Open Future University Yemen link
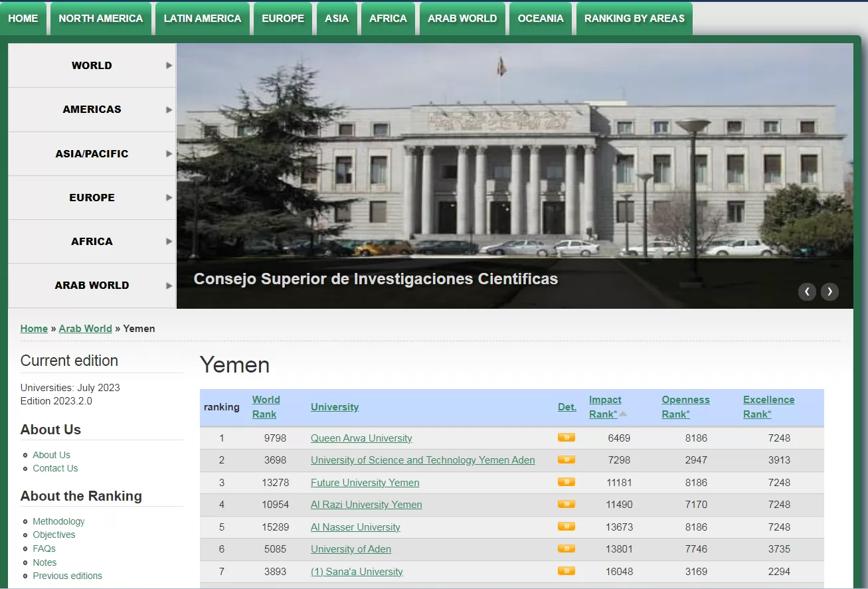The width and height of the screenshot is (868, 589). click(365, 483)
